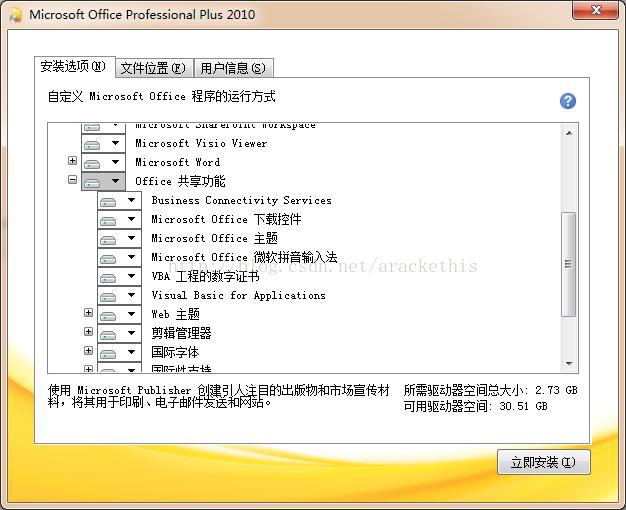Click the 立即安装 install button

tap(543, 462)
